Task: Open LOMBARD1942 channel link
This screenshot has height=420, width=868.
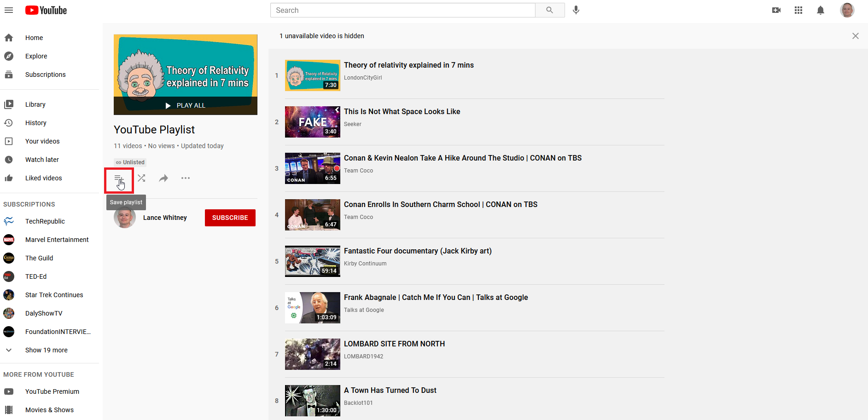Action: click(x=363, y=357)
